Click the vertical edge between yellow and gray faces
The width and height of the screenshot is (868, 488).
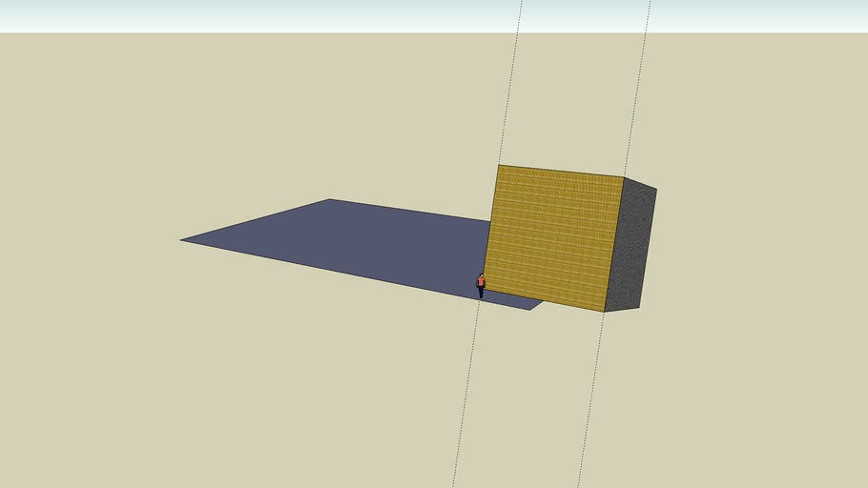click(x=614, y=245)
